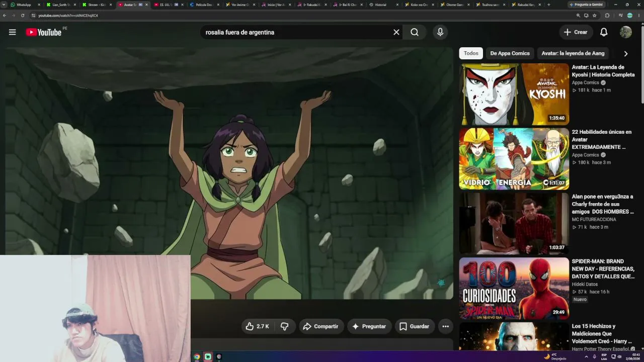
Task: Select the Todos filter chip
Action: 471,53
